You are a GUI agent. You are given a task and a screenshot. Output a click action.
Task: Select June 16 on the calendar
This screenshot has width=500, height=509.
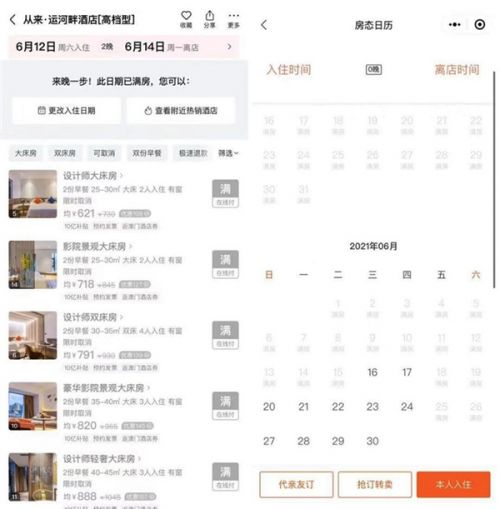coord(372,372)
